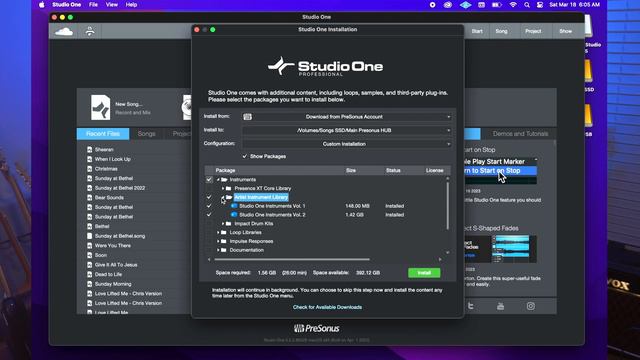Click the package list horizontal scrollbar
This screenshot has height=360, width=640.
coord(292,259)
